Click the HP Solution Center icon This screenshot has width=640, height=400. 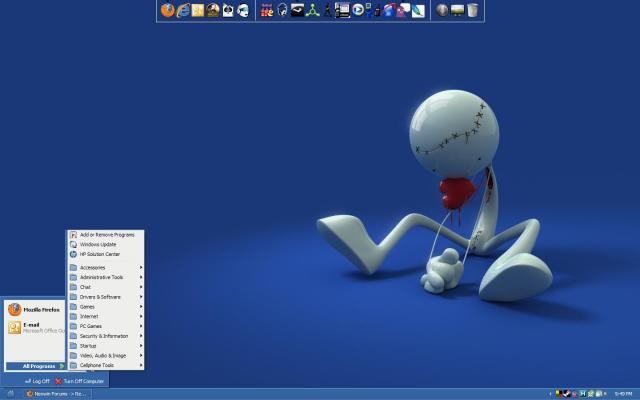tap(73, 254)
